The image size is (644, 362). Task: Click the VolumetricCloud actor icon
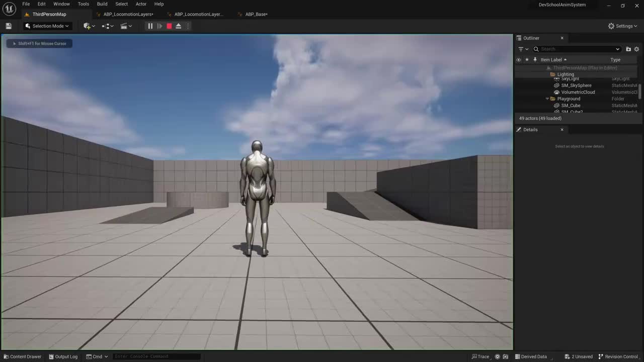pos(556,93)
